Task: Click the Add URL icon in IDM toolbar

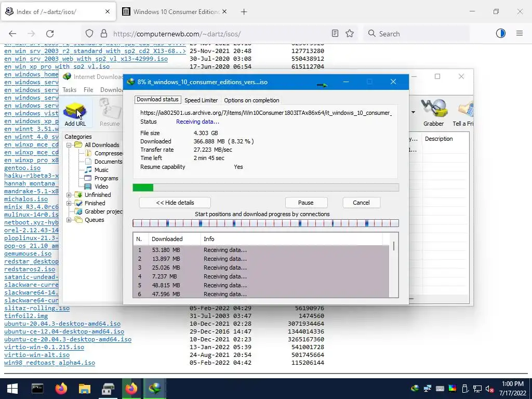Action: [75, 113]
